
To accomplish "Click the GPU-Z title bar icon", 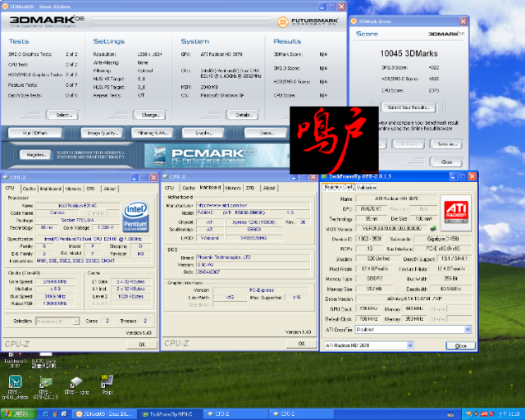I will point(324,176).
